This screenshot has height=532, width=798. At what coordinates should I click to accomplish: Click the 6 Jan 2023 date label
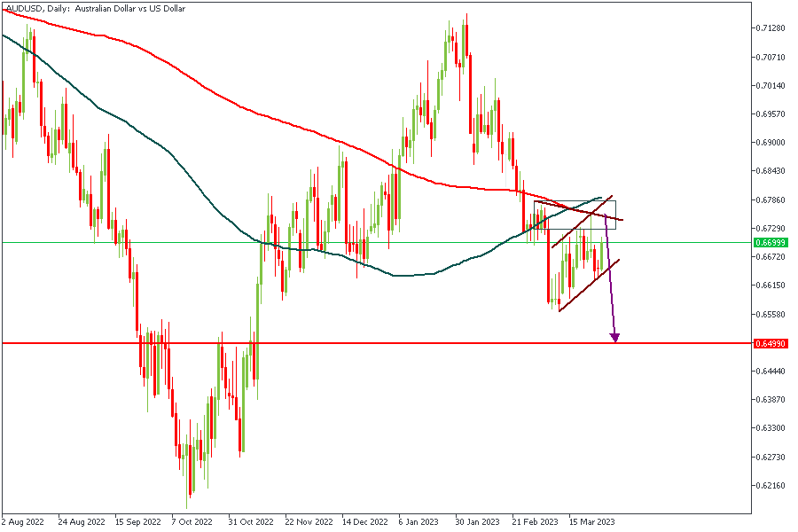coord(418,521)
